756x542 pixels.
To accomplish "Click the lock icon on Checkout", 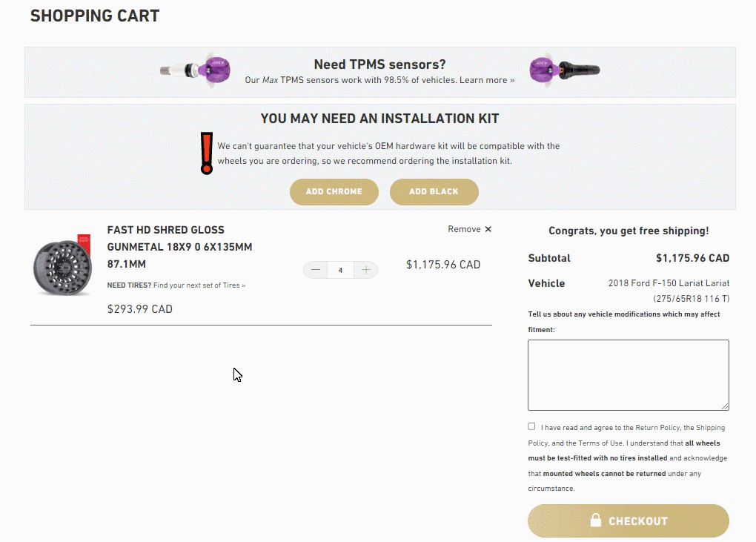I will tap(595, 520).
